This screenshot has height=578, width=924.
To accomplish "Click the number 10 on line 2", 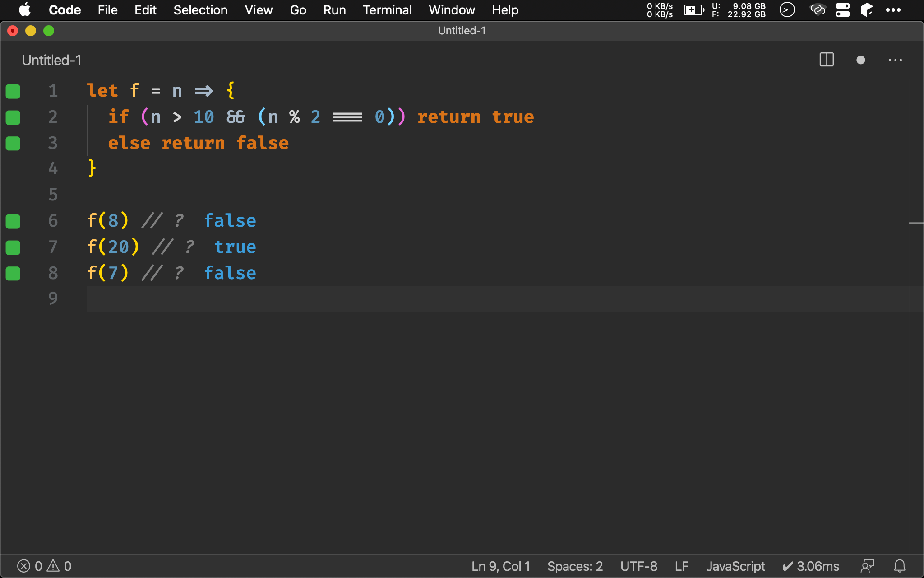I will pyautogui.click(x=203, y=117).
